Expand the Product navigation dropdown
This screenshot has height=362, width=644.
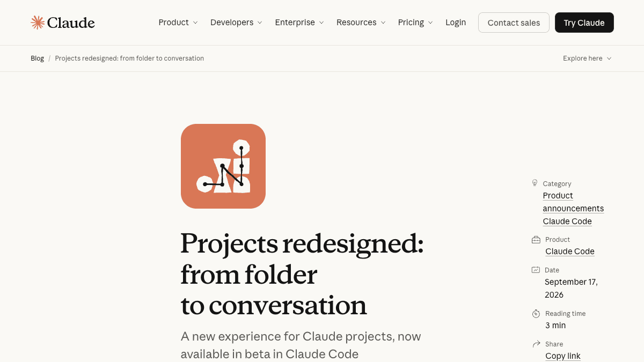click(178, 23)
